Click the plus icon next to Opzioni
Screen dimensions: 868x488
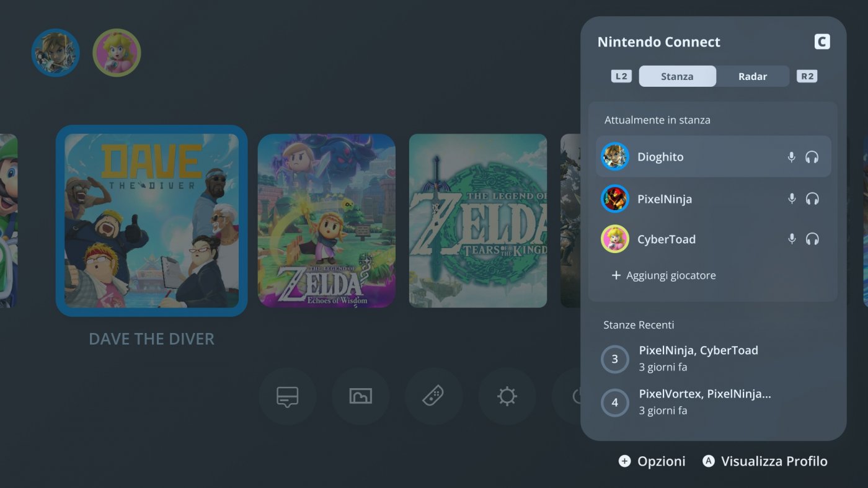[624, 461]
